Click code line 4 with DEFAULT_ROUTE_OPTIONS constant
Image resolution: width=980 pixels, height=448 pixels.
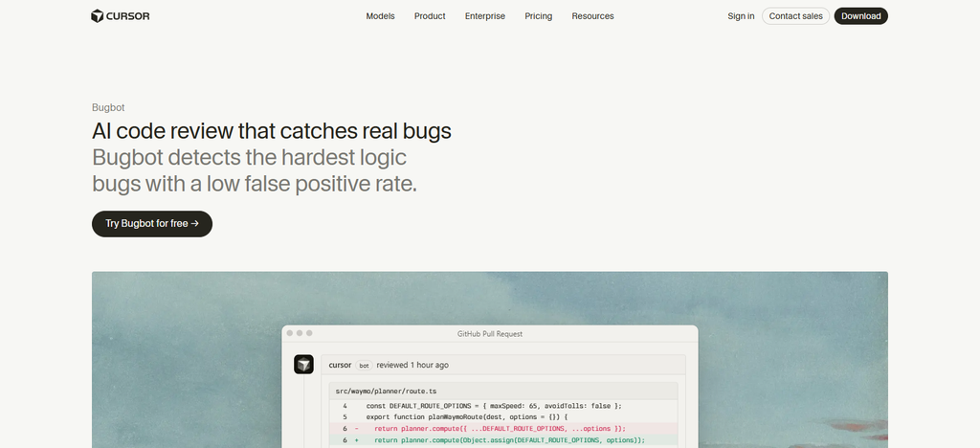503,406
